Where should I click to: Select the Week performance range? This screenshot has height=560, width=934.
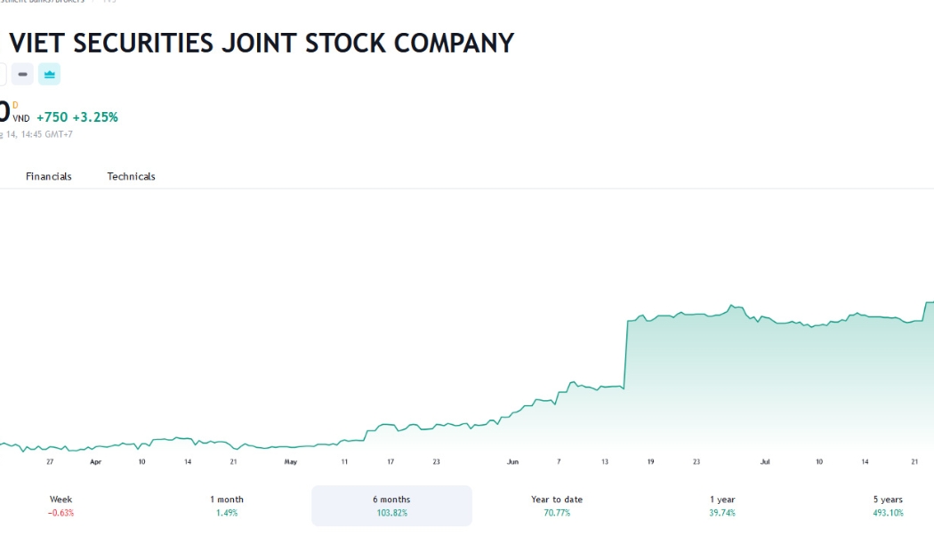60,506
